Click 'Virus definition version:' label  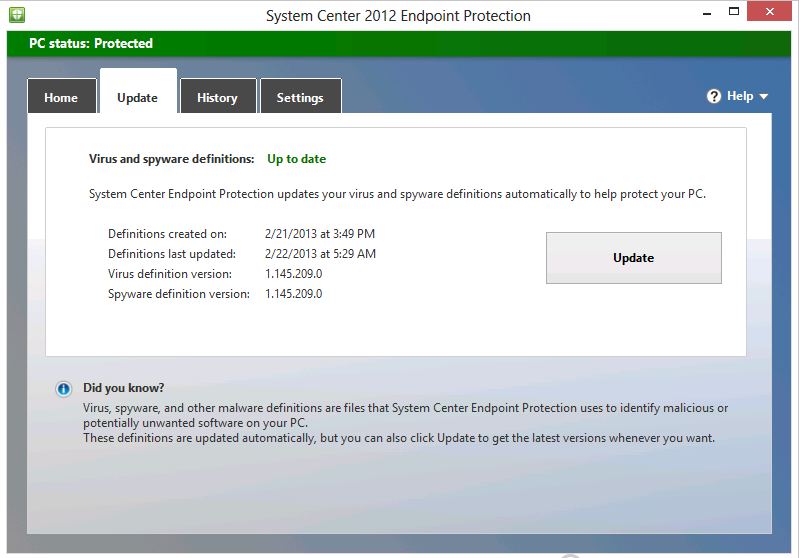170,274
